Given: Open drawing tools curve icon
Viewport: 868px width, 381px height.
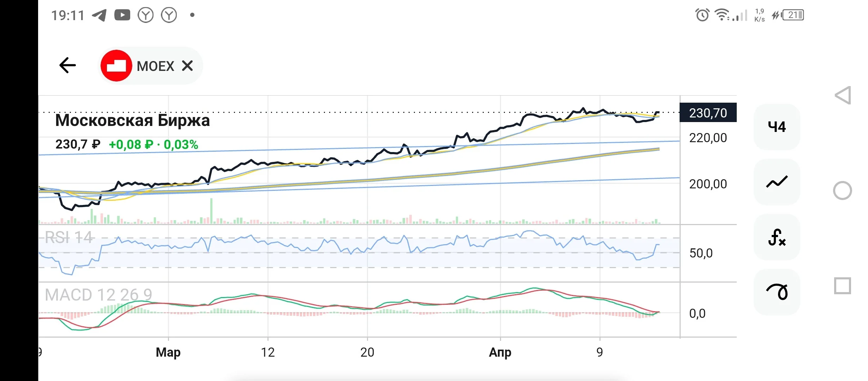Looking at the screenshot, I should click(x=777, y=292).
